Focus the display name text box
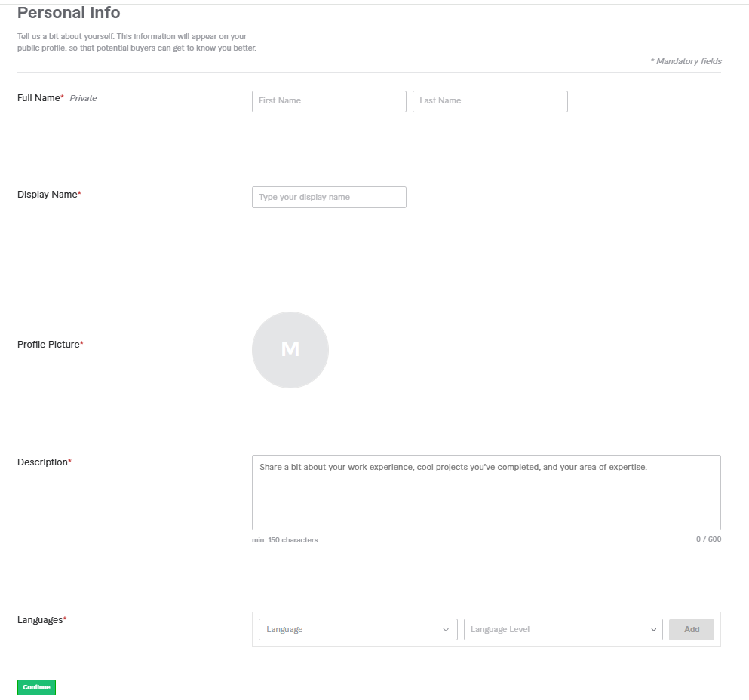Image resolution: width=749 pixels, height=700 pixels. pyautogui.click(x=329, y=197)
